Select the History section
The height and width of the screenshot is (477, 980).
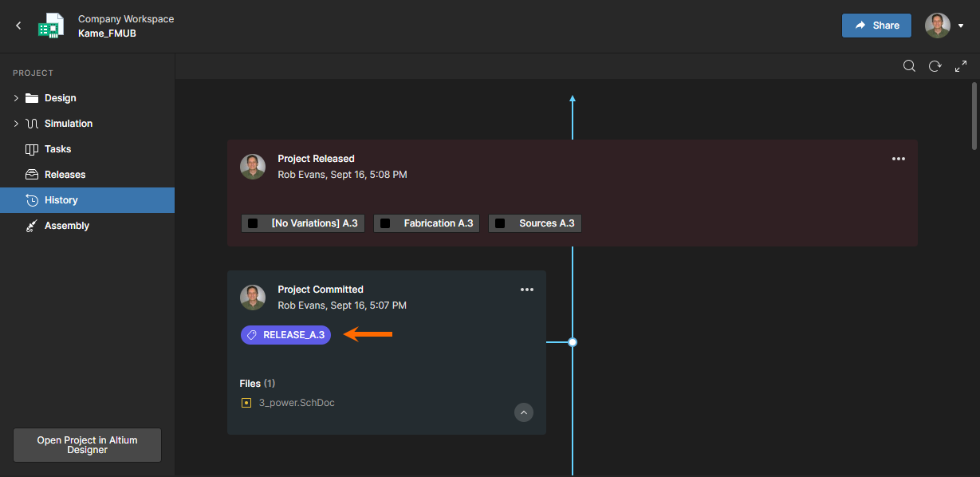point(87,200)
